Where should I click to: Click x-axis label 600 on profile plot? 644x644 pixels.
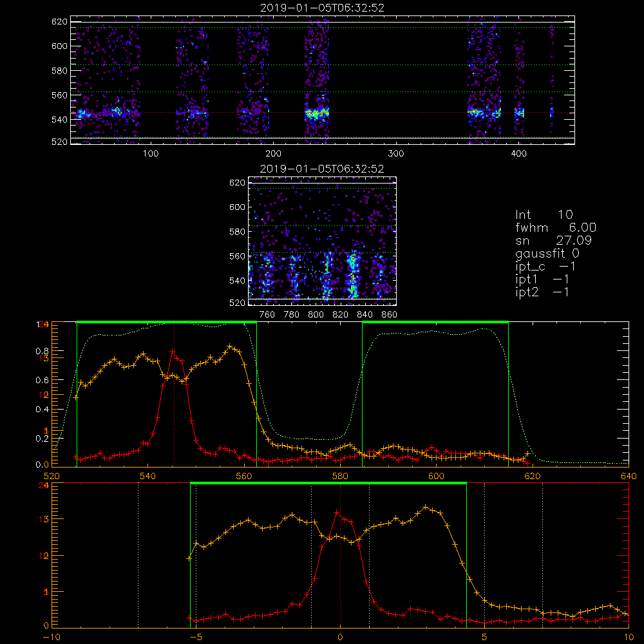pos(436,476)
